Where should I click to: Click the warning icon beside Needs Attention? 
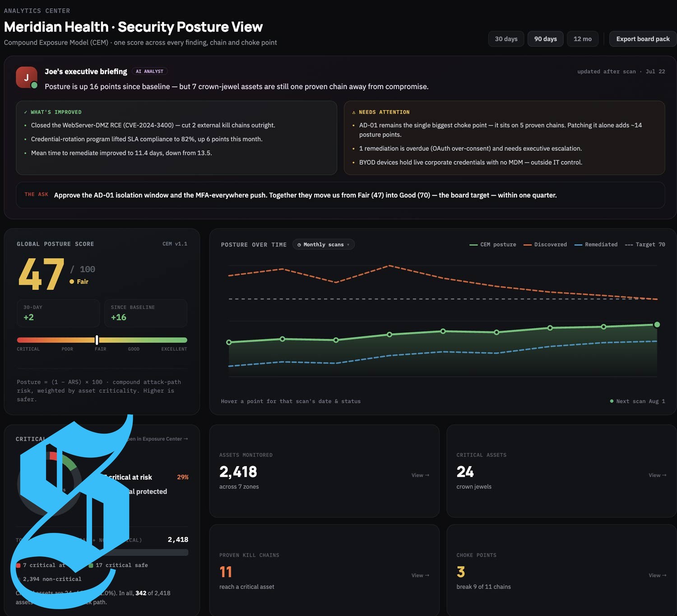[354, 112]
